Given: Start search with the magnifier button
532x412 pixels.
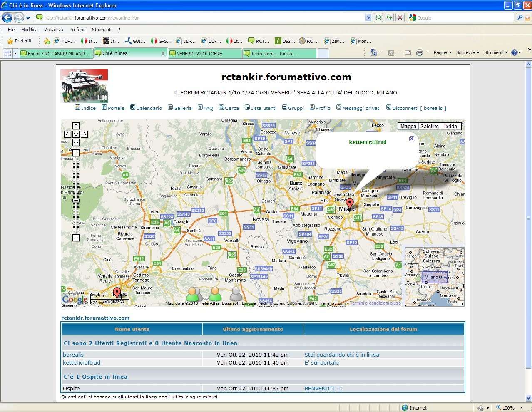Looking at the screenshot, I should tap(520, 17).
